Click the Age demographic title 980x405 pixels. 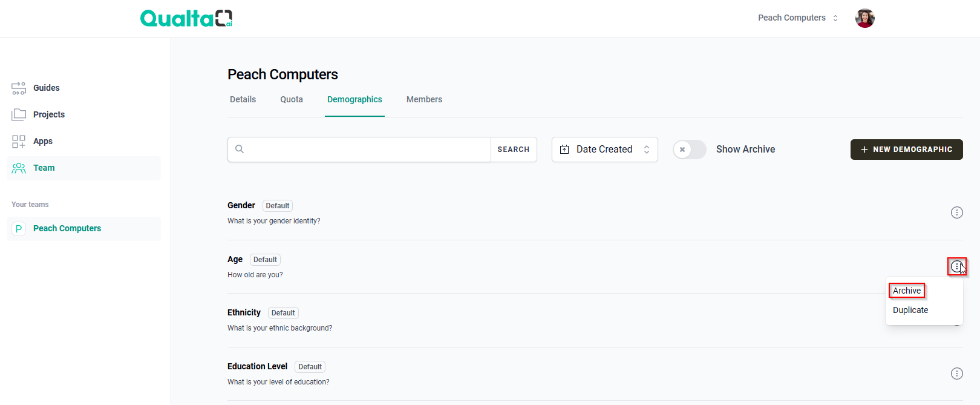pos(235,259)
